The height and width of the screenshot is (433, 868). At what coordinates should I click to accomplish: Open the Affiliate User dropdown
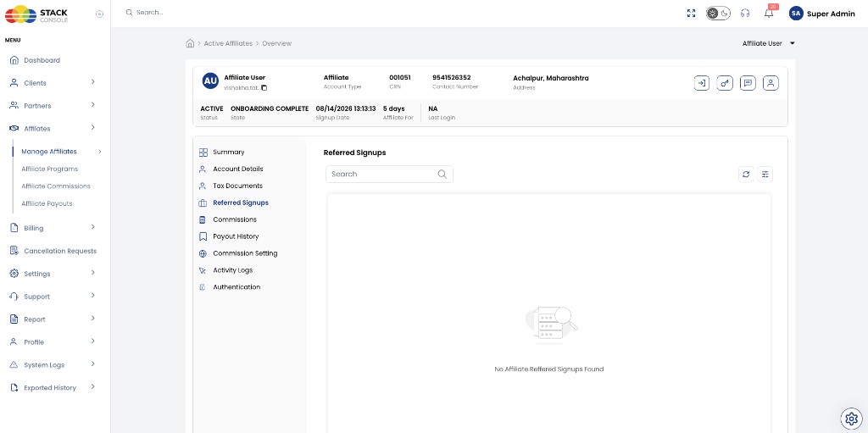point(768,43)
